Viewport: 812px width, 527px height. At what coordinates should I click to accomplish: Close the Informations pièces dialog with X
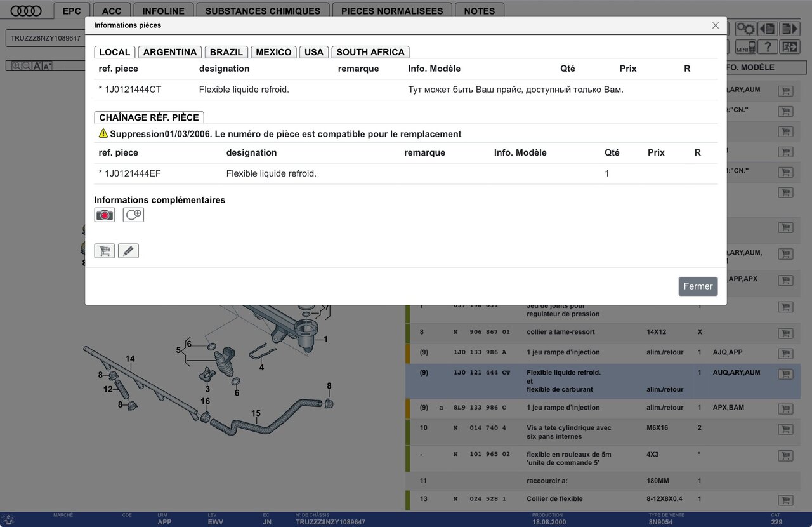(716, 25)
